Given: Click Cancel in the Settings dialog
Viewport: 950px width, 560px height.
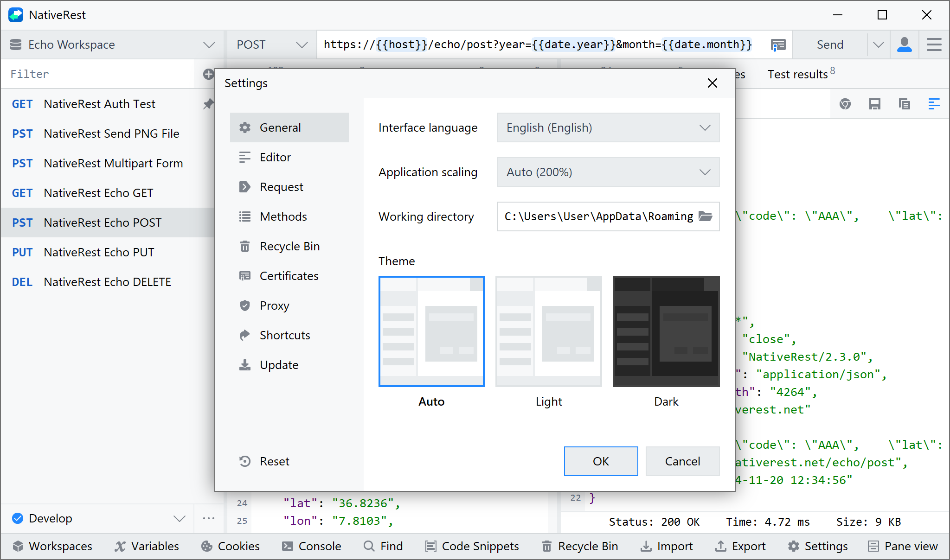Looking at the screenshot, I should click(682, 461).
